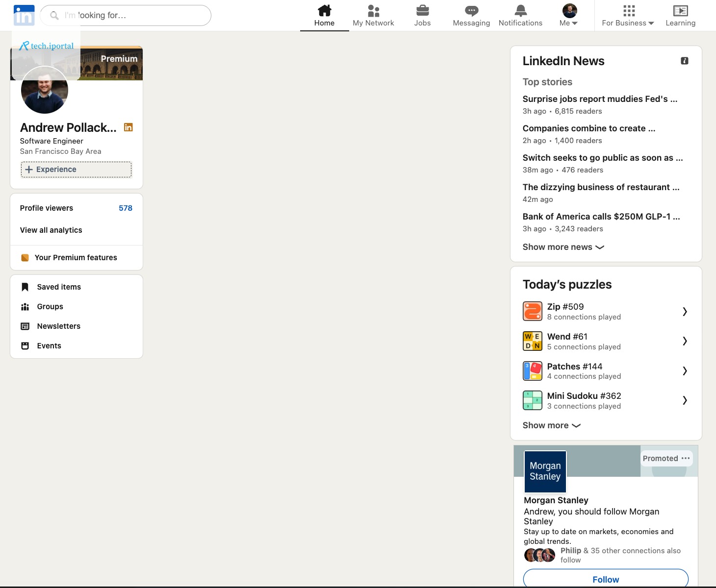
Task: Click the Morgan Stanley logo
Action: click(545, 471)
